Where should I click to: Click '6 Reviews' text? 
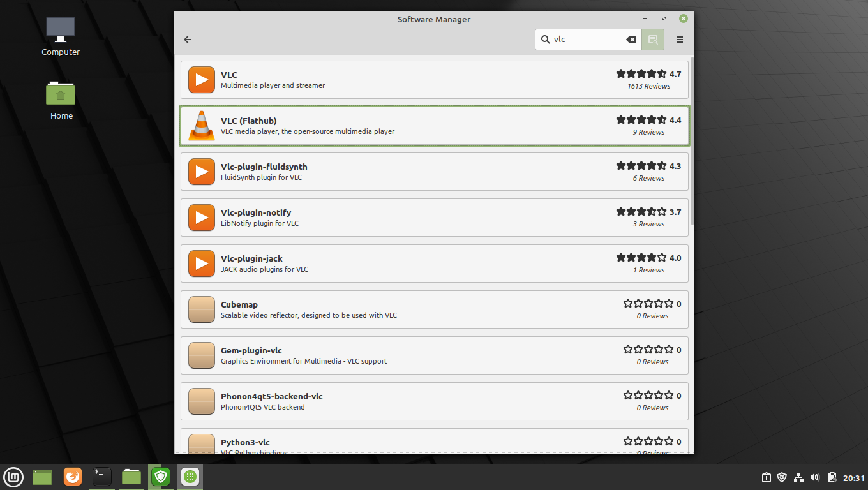pyautogui.click(x=649, y=178)
